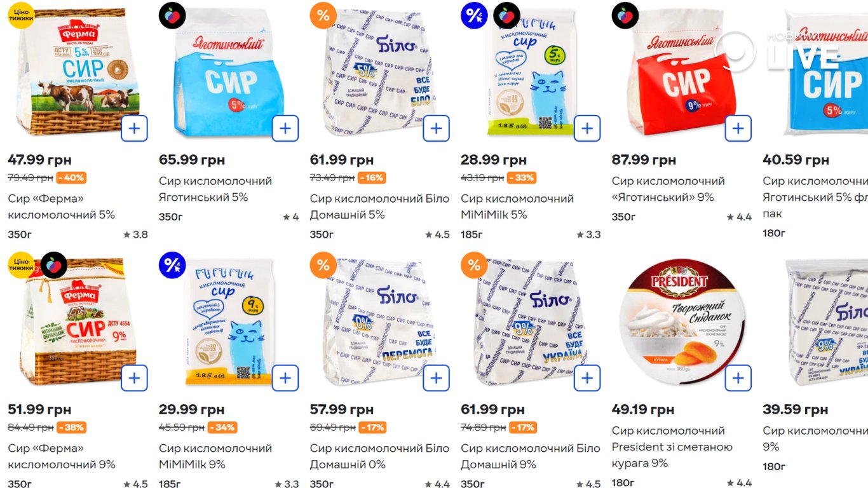Open Сир кисломолочний MiMiMilk 5% title
The width and height of the screenshot is (868, 488).
[517, 207]
